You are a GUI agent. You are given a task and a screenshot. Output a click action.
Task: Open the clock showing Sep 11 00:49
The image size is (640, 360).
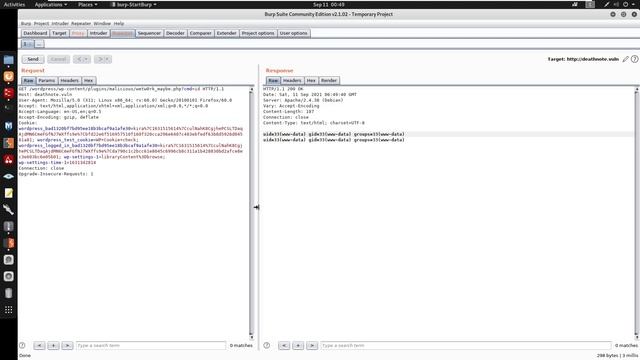[x=329, y=4]
